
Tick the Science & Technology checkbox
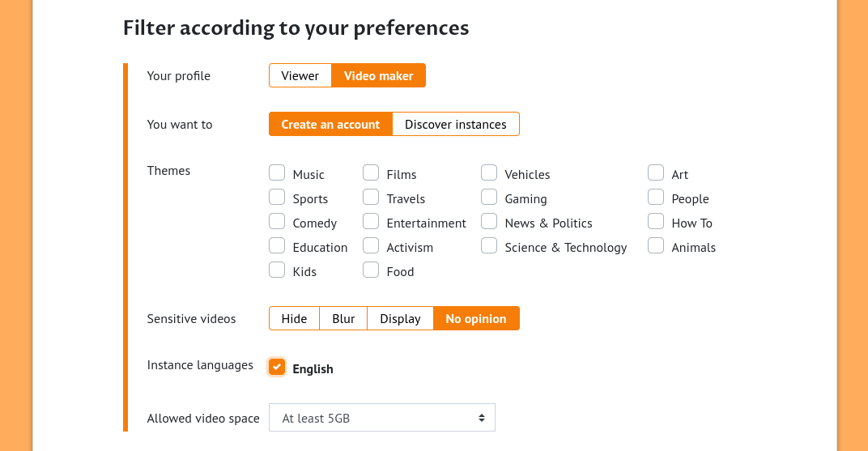click(489, 245)
